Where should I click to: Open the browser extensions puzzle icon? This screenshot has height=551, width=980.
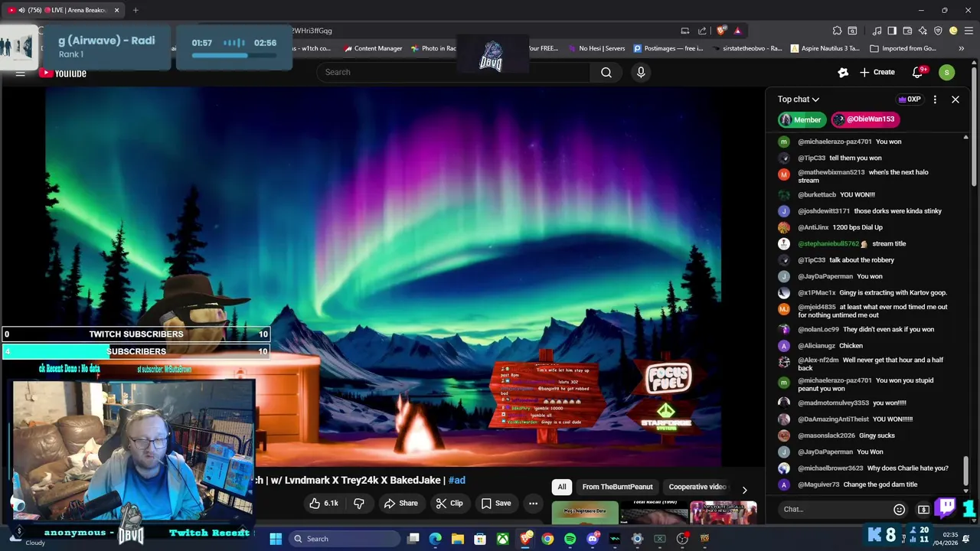(x=837, y=31)
